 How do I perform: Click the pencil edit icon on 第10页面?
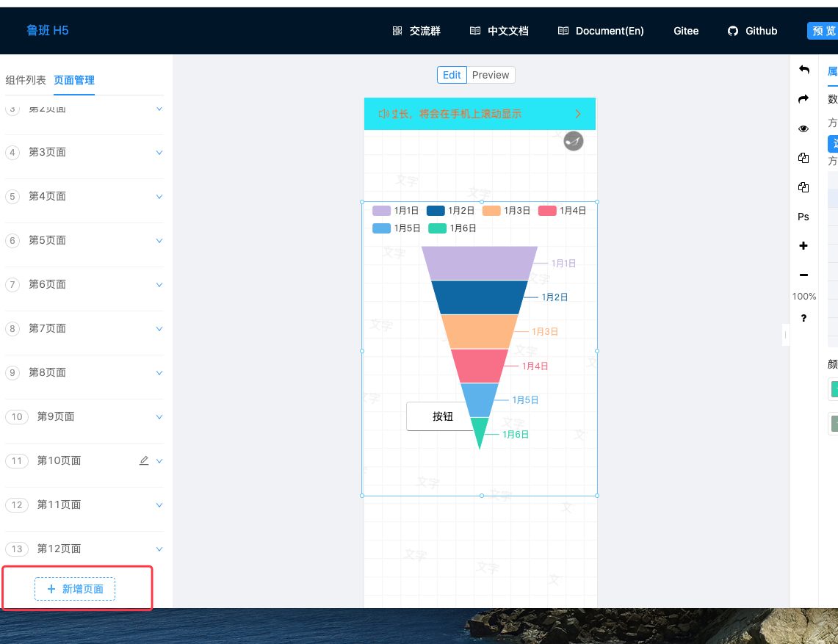[144, 460]
